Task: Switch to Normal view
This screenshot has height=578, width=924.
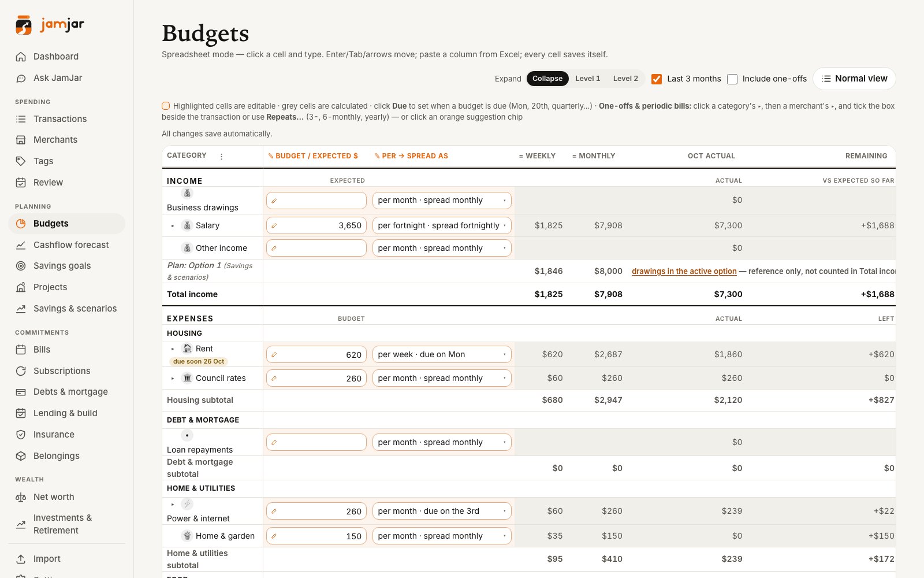Action: point(854,79)
